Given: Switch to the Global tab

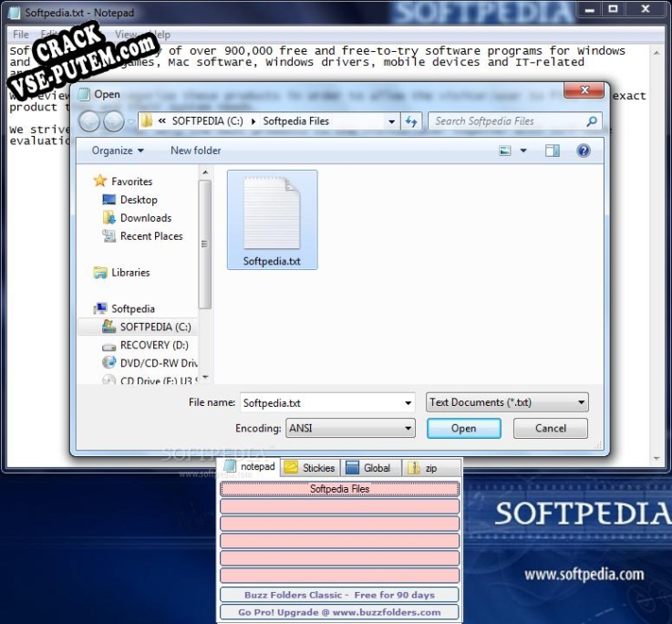Looking at the screenshot, I should (x=371, y=468).
